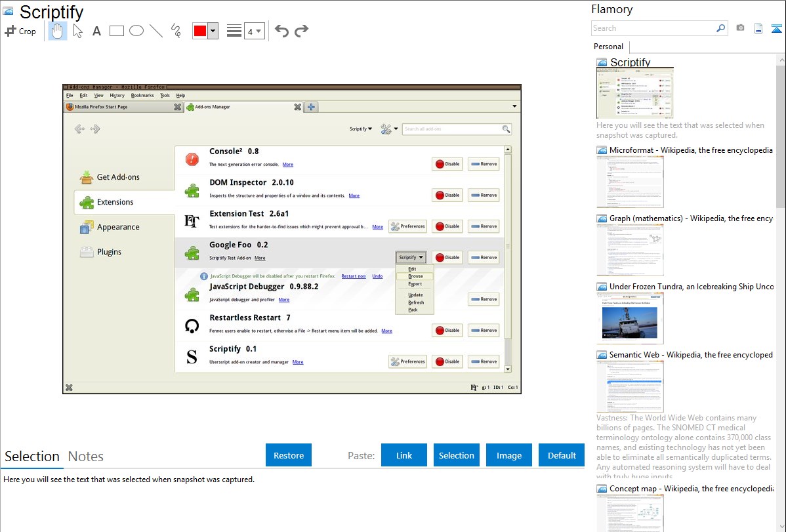Viewport: 786px width, 532px height.
Task: Choose the freehand squiggle drawing tool
Action: [176, 31]
